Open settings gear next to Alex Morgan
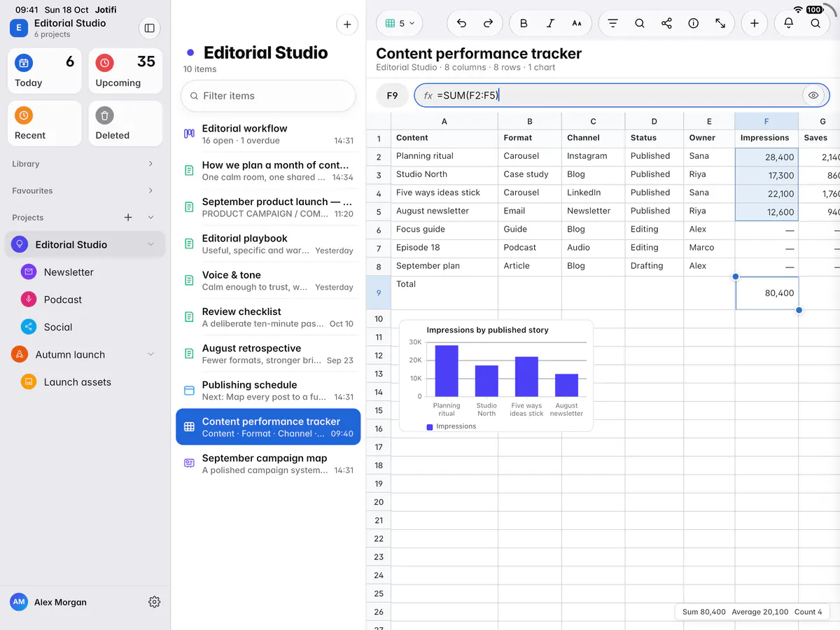This screenshot has width=840, height=630. 155,602
